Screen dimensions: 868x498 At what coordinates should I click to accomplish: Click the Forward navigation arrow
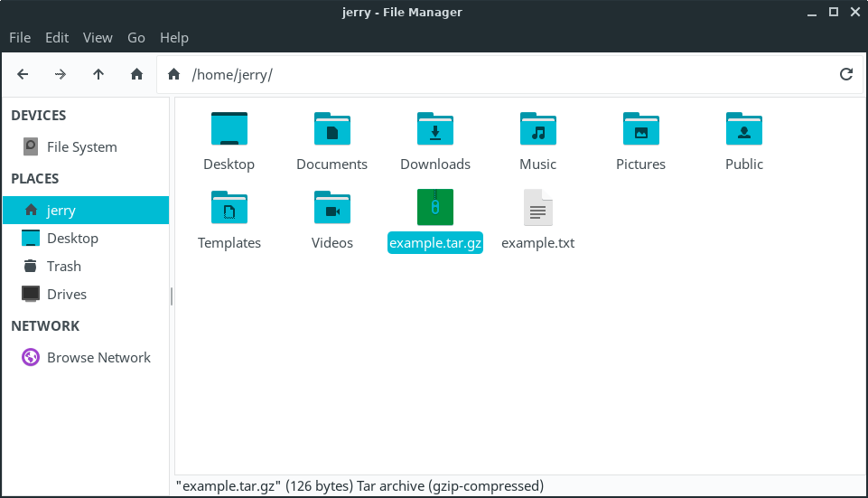click(x=61, y=74)
